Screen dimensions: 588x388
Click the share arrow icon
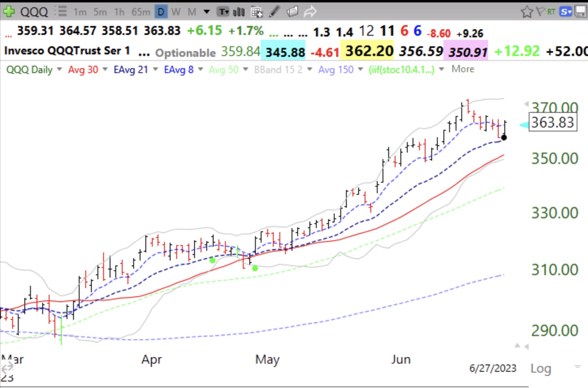310,12
